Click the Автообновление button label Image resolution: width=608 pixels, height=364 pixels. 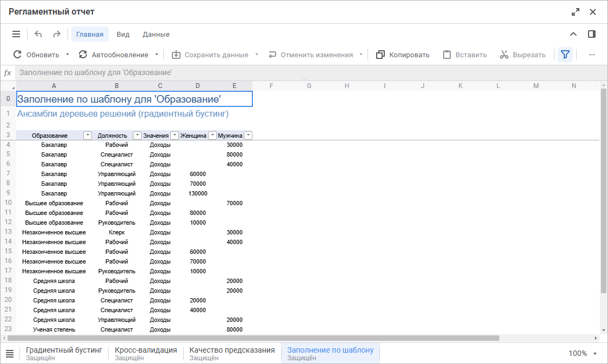pyautogui.click(x=120, y=55)
